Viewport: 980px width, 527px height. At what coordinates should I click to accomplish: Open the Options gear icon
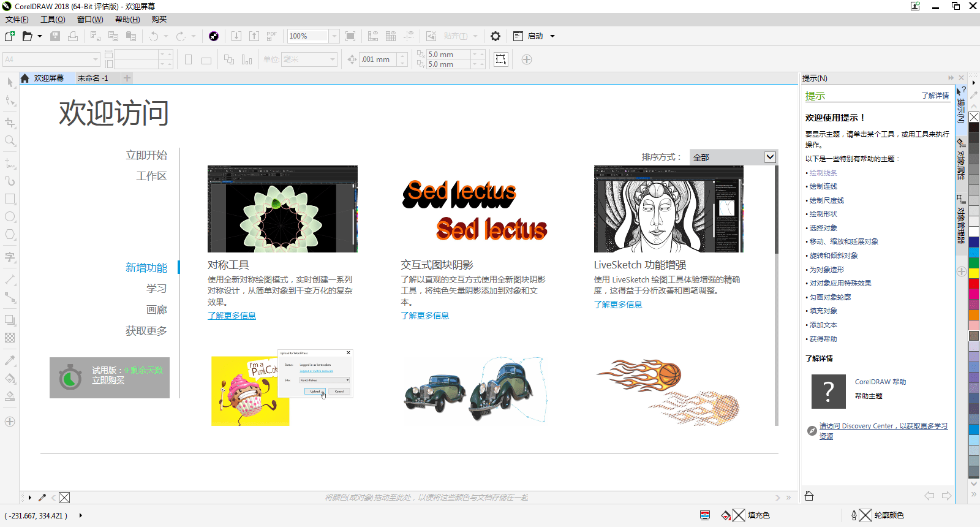496,36
